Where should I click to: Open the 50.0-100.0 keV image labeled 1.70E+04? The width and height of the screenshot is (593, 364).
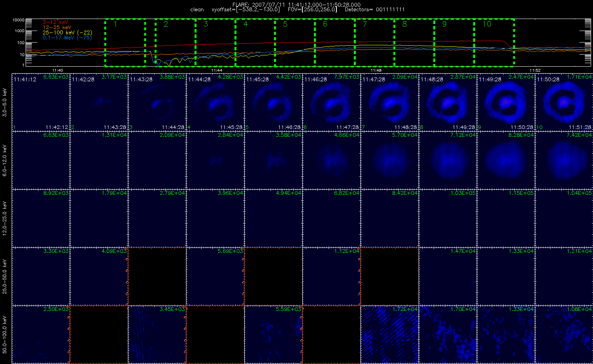pos(448,335)
